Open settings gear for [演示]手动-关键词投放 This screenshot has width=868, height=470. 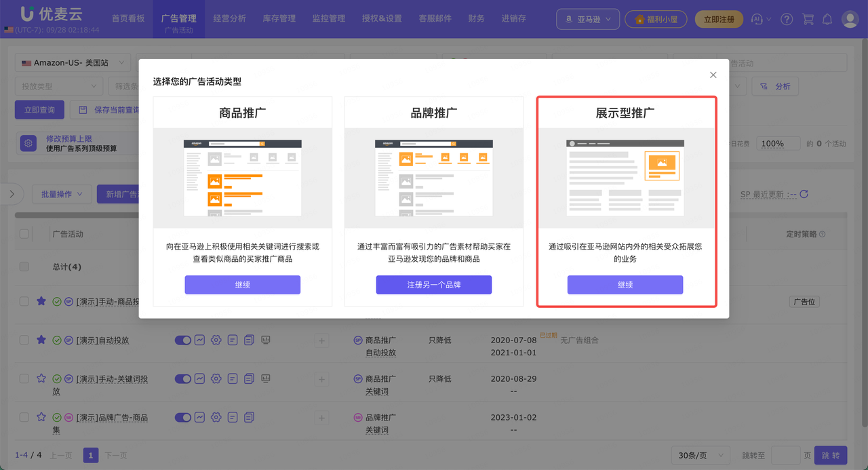pos(216,378)
